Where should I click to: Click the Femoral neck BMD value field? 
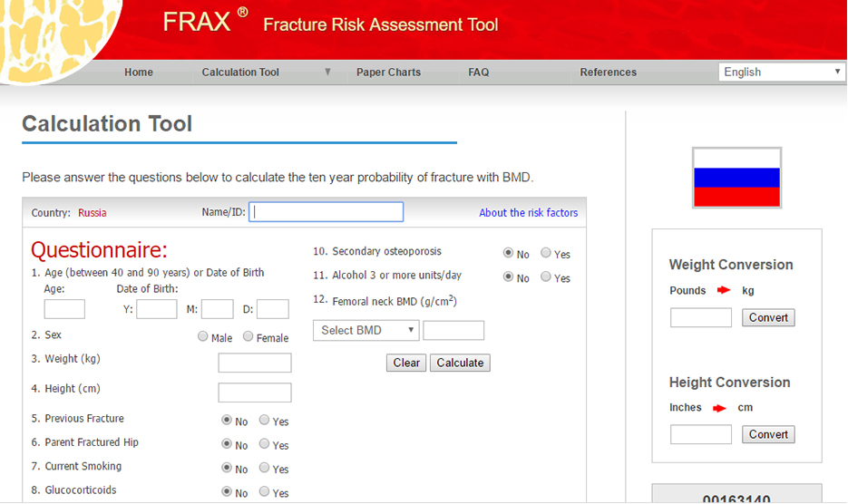(453, 331)
